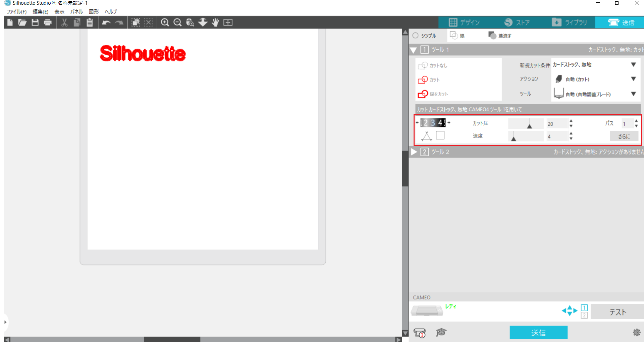This screenshot has height=342, width=644.
Task: Click the line segment overcut triangle icon
Action: (x=427, y=136)
